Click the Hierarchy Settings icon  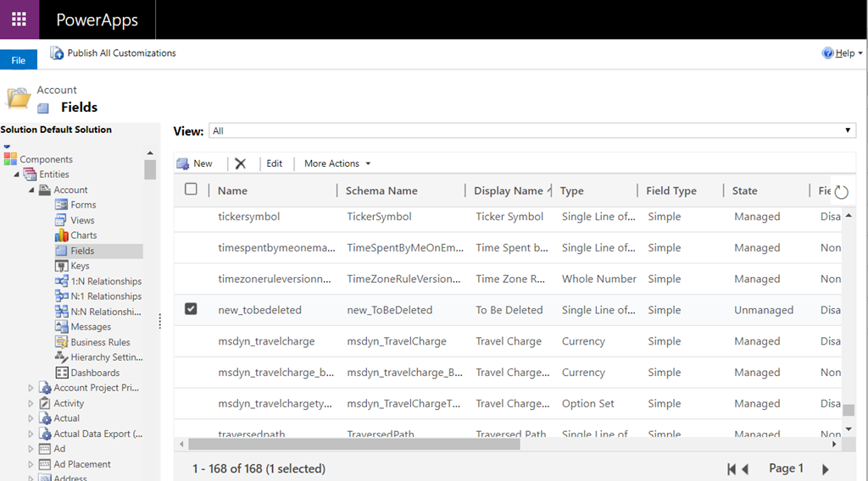[61, 357]
